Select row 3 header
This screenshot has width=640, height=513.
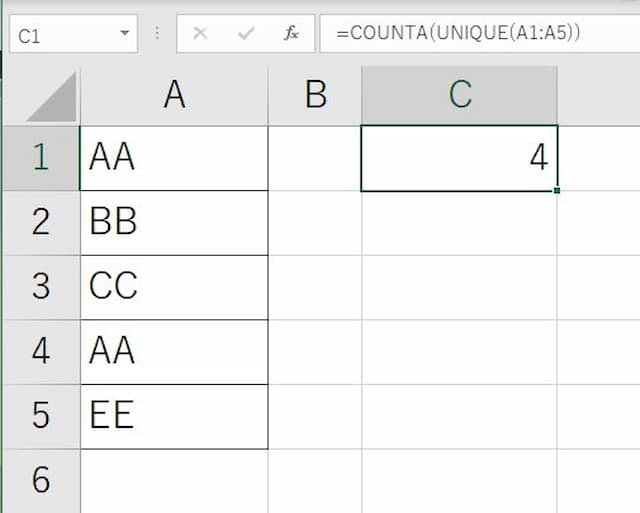point(40,287)
